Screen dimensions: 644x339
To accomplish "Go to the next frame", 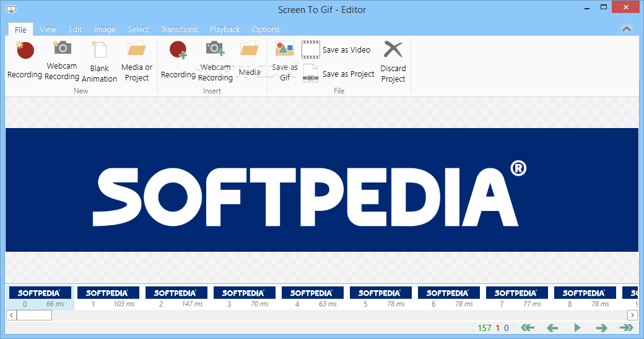I will (x=602, y=327).
